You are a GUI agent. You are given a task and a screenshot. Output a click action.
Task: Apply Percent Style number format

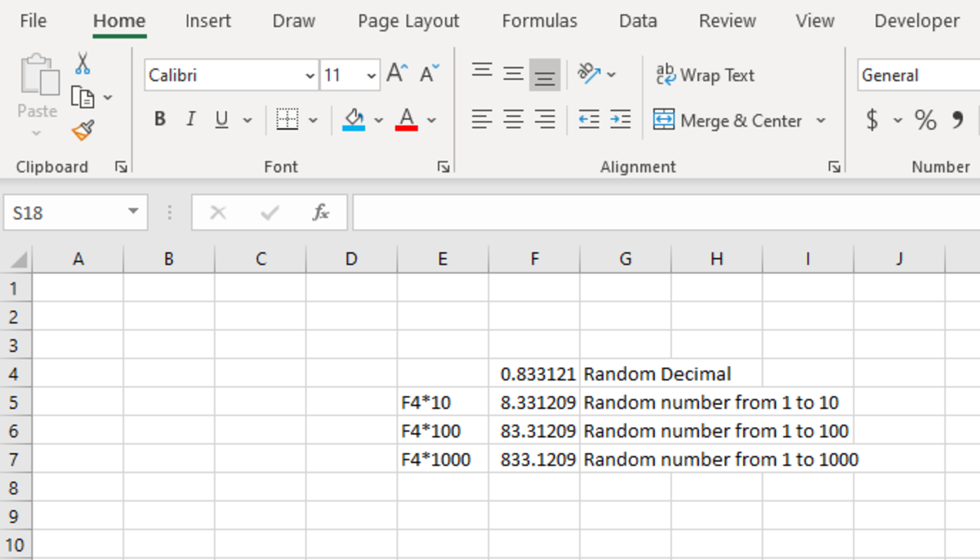click(x=925, y=121)
